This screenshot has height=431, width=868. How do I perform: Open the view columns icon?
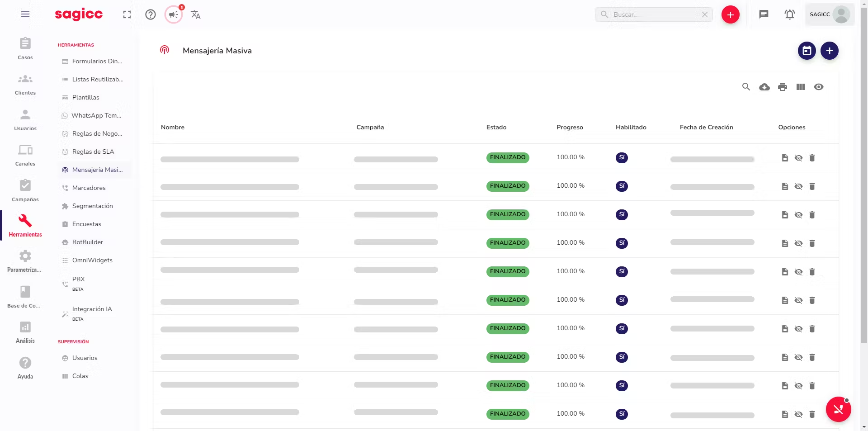tap(800, 87)
